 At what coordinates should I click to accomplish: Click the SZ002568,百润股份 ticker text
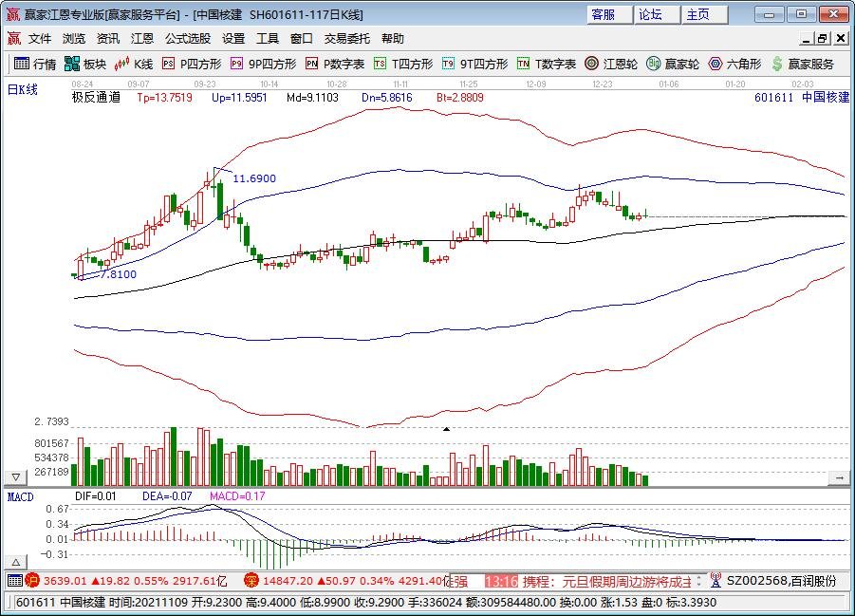coord(781,581)
